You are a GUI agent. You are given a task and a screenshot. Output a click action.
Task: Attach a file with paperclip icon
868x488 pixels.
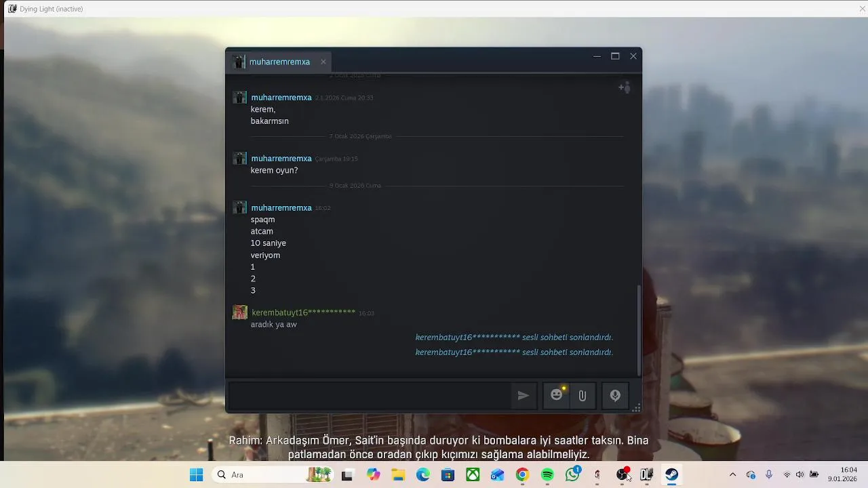pos(582,396)
